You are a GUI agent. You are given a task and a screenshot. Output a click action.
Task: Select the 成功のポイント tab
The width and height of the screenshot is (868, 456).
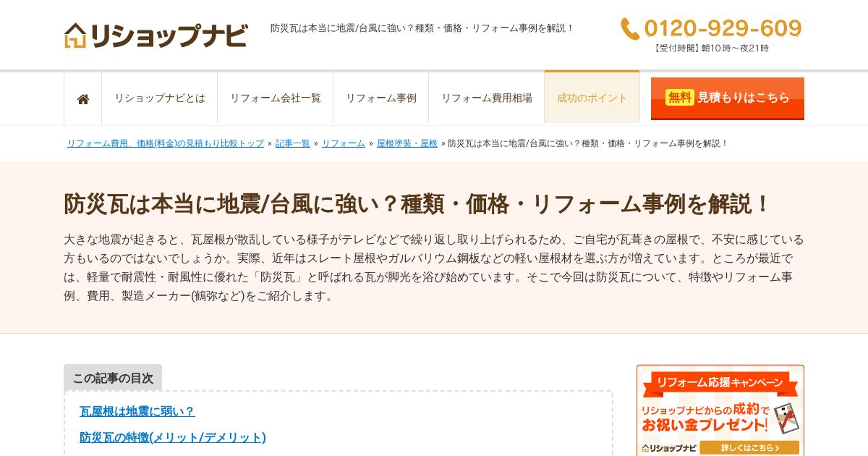592,98
